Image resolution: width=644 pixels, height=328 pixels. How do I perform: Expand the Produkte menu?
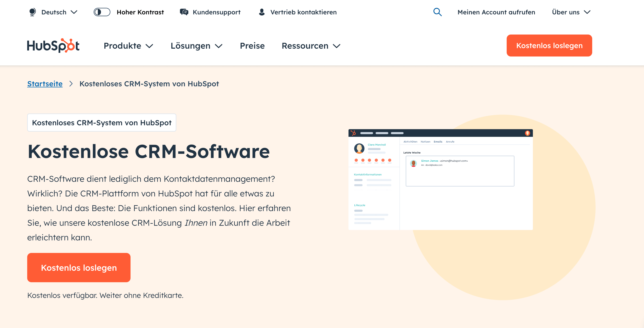tap(128, 46)
